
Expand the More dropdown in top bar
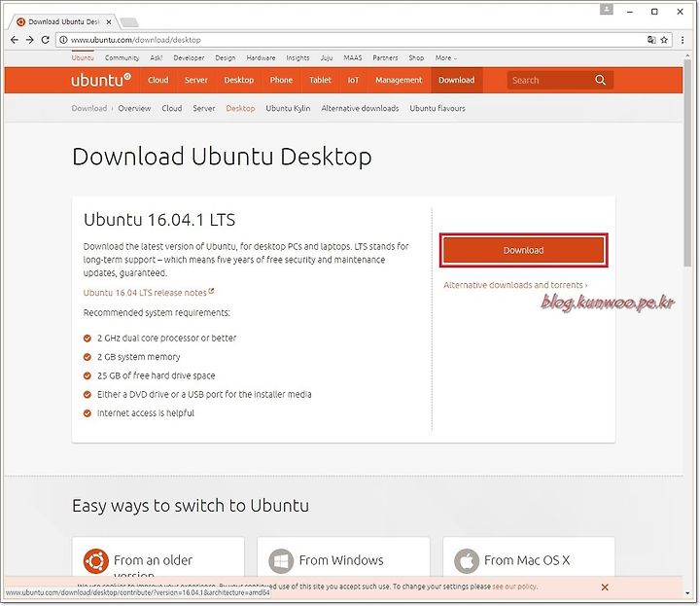[445, 57]
